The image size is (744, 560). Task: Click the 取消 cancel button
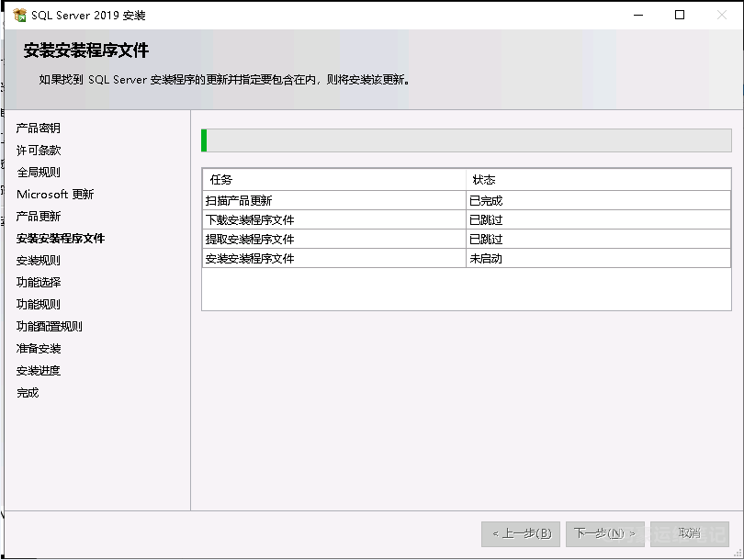click(690, 534)
